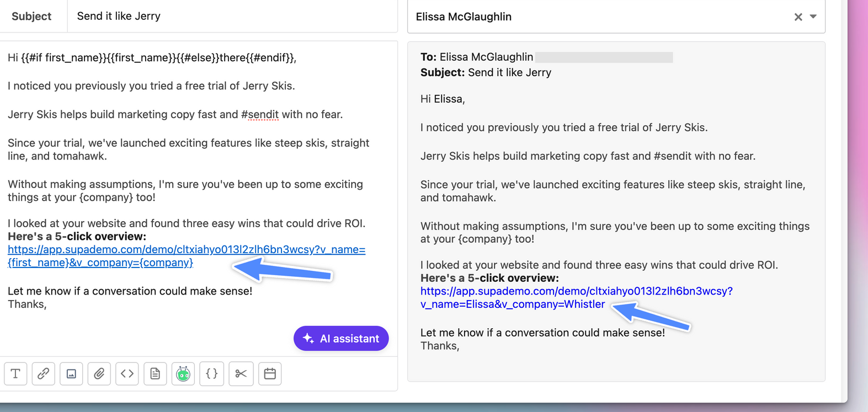Clear the Elissa McGlaughlin recipient selection
Screen dimensions: 868x412
coord(798,17)
